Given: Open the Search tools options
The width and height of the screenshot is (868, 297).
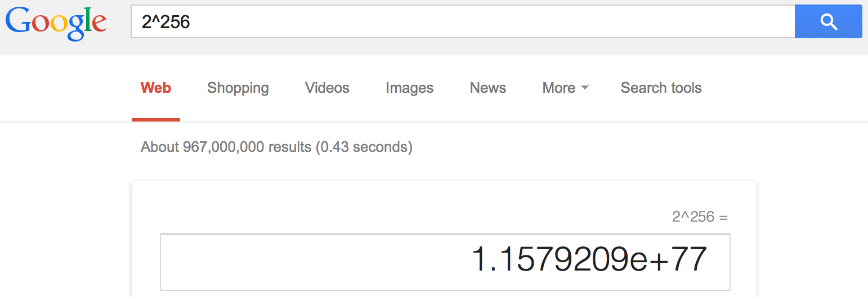Looking at the screenshot, I should tap(661, 88).
